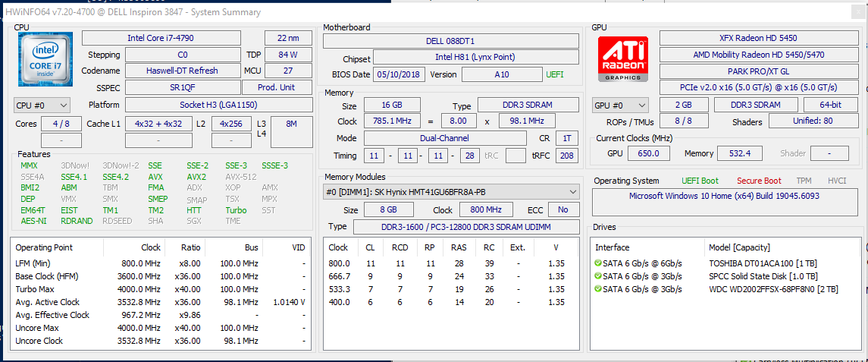The width and height of the screenshot is (868, 362).
Task: Click the Intel Core i7 logo
Action: (x=45, y=59)
